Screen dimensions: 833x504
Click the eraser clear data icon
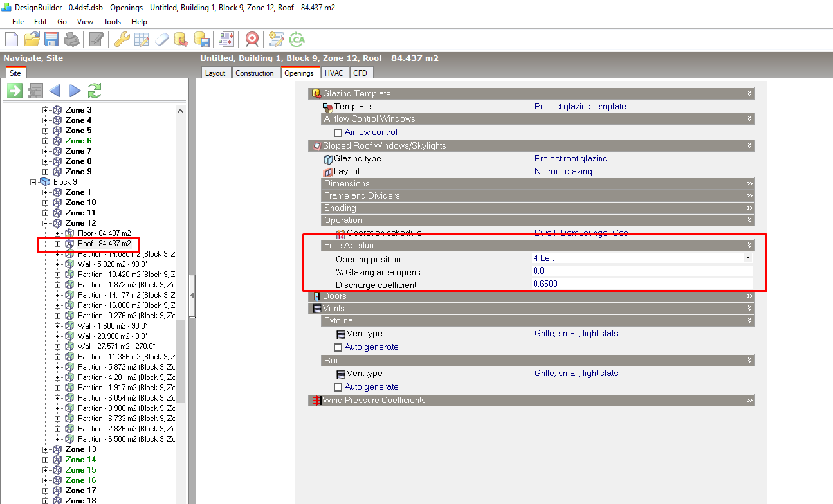coord(161,39)
